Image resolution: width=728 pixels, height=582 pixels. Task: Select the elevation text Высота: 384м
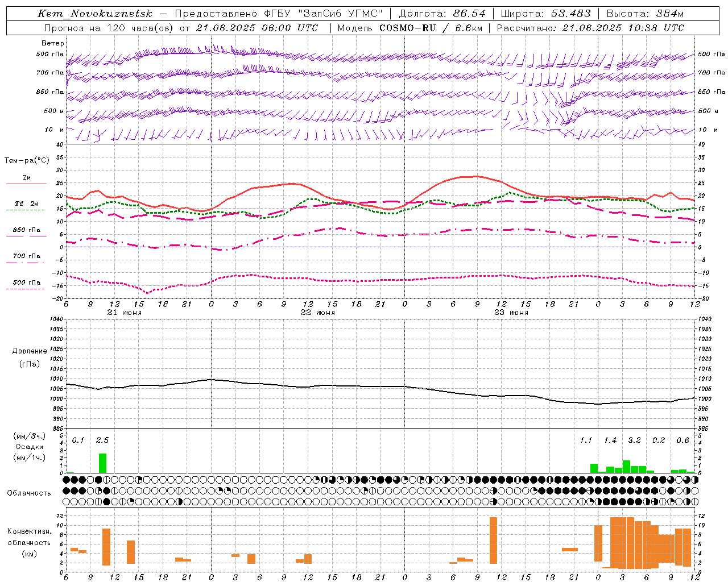[x=645, y=14]
